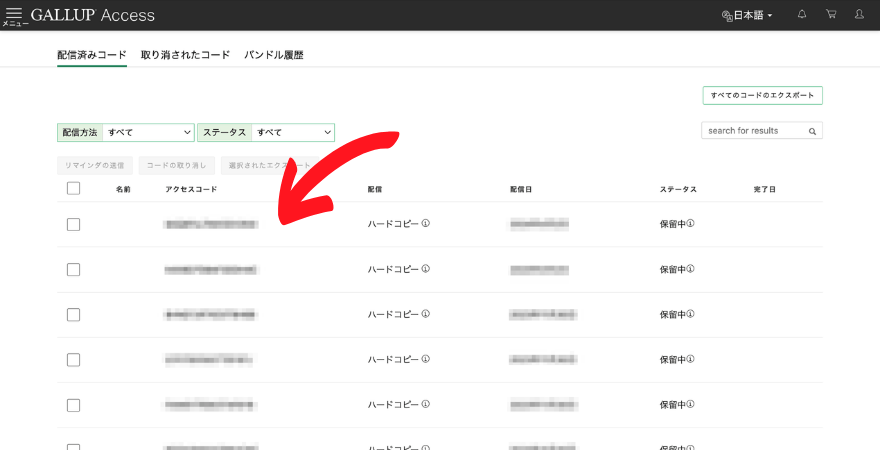This screenshot has width=880, height=450.
Task: Click the ステータス column header
Action: pos(679,190)
